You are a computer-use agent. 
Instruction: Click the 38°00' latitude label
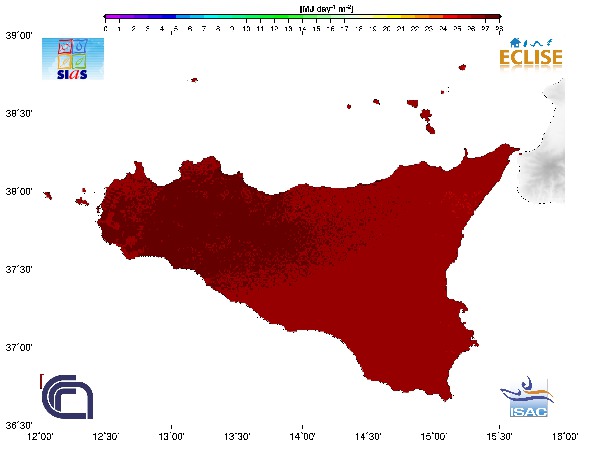point(19,191)
